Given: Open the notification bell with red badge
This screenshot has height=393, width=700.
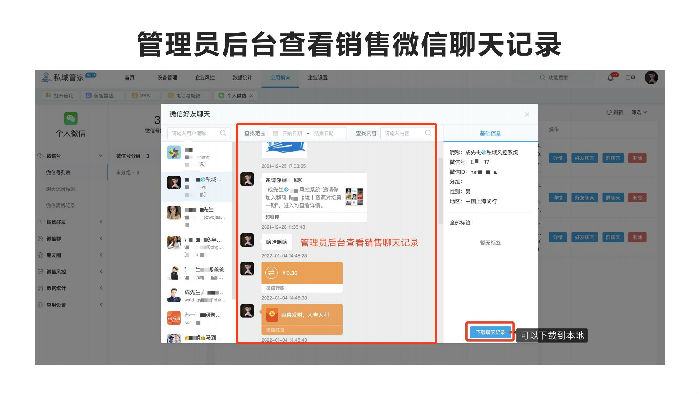Looking at the screenshot, I should tap(611, 77).
